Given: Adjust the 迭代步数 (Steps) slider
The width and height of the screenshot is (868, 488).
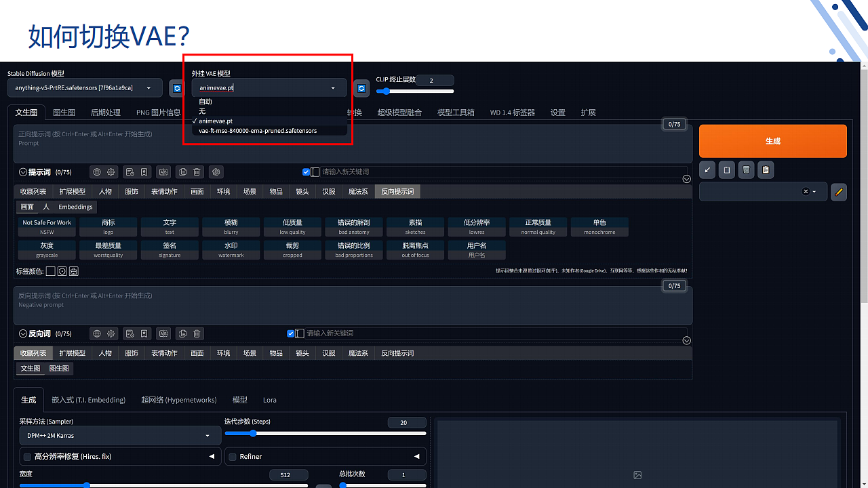Looking at the screenshot, I should click(325, 433).
